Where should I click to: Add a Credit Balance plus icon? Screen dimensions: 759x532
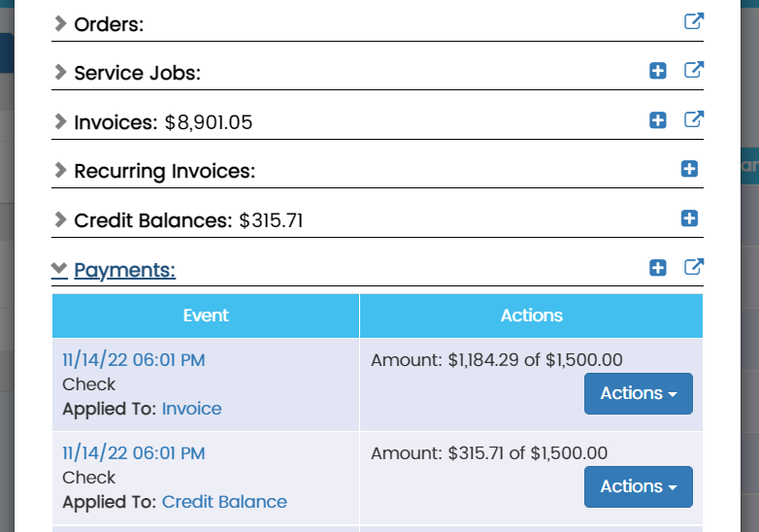point(689,218)
